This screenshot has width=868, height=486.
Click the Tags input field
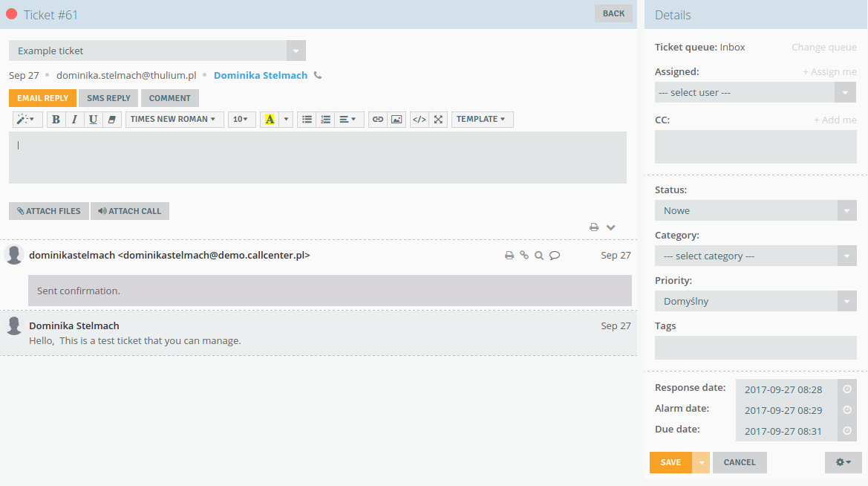pos(756,348)
